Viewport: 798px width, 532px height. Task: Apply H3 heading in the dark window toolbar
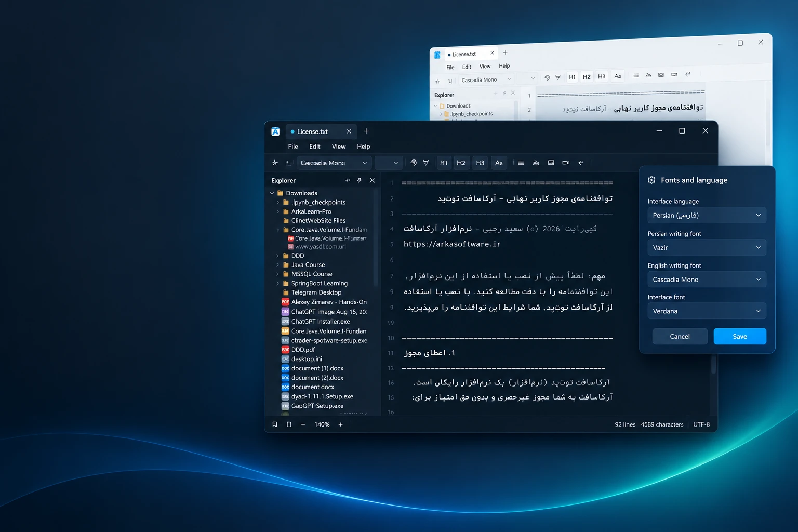[x=480, y=163]
